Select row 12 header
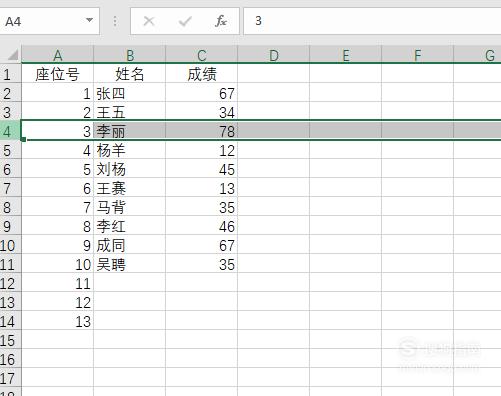 [10, 283]
